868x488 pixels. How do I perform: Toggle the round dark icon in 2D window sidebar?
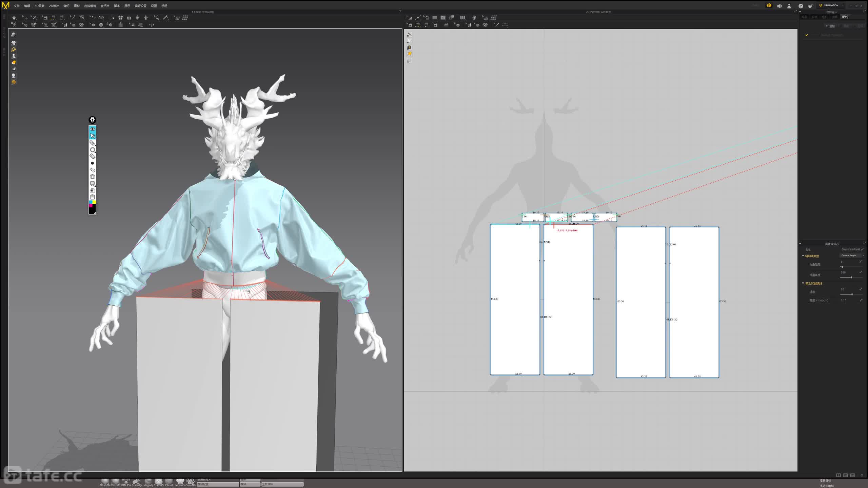pos(409,47)
